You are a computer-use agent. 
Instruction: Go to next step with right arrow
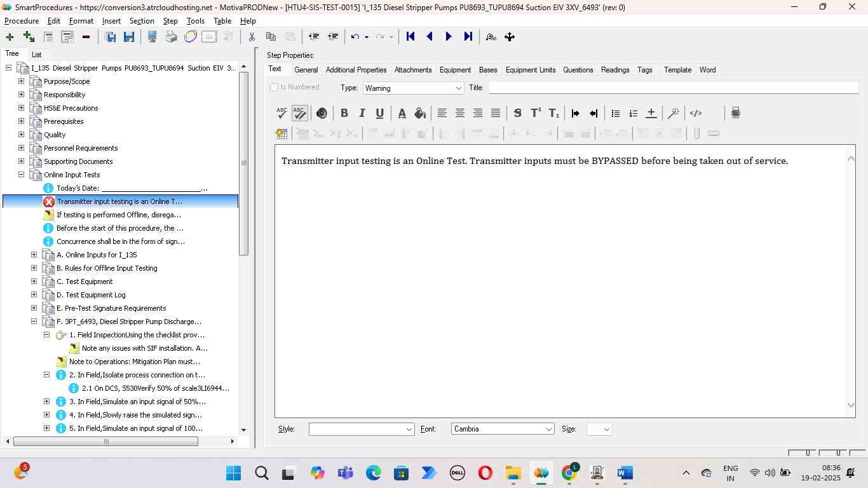[x=449, y=37]
